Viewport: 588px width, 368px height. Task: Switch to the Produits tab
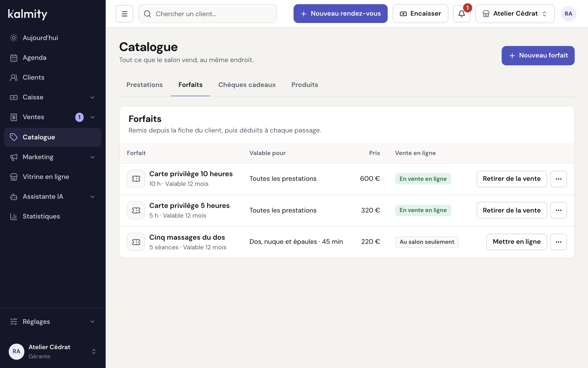tap(305, 85)
